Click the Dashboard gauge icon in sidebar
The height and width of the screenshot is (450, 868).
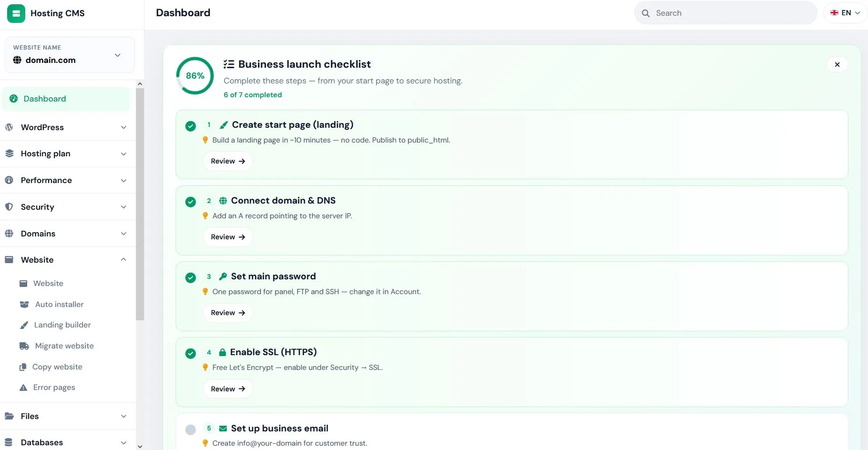tap(14, 99)
